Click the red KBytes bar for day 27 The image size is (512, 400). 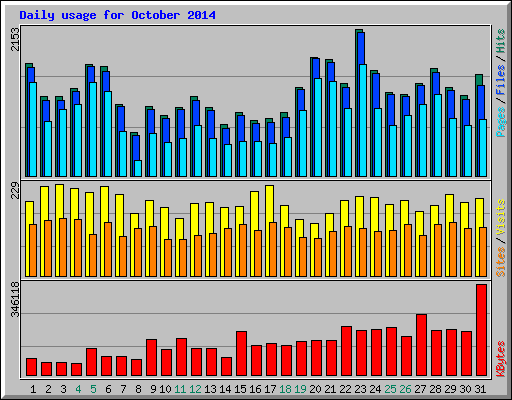click(x=421, y=345)
